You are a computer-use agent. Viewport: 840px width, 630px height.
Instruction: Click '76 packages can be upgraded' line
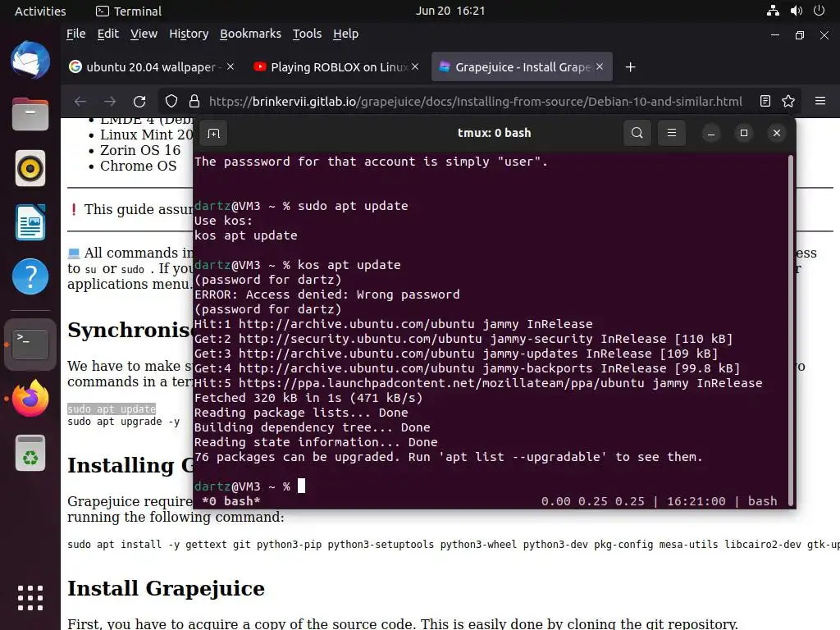click(x=448, y=457)
